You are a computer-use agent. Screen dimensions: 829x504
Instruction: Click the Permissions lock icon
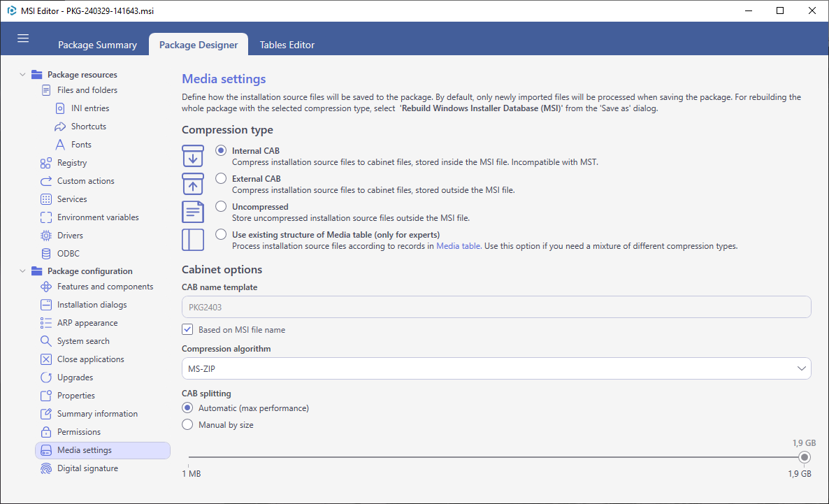click(x=46, y=432)
